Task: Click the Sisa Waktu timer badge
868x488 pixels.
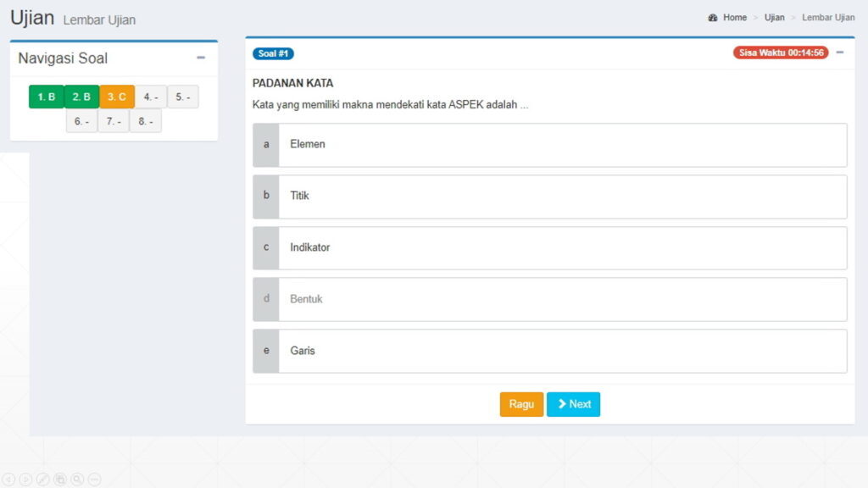Action: point(781,53)
